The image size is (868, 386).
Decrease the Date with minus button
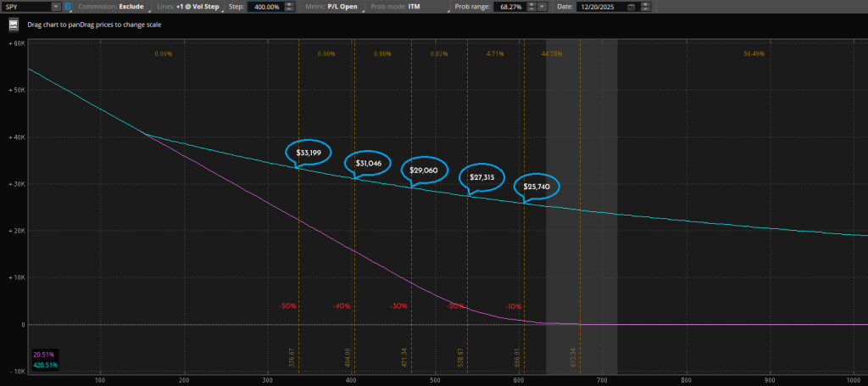645,8
